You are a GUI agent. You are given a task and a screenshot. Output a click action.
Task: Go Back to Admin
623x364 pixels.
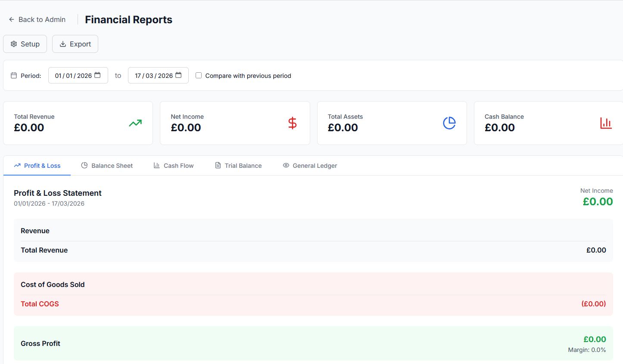point(37,19)
